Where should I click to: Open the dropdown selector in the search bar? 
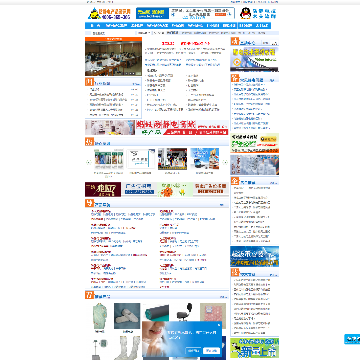tap(144, 33)
